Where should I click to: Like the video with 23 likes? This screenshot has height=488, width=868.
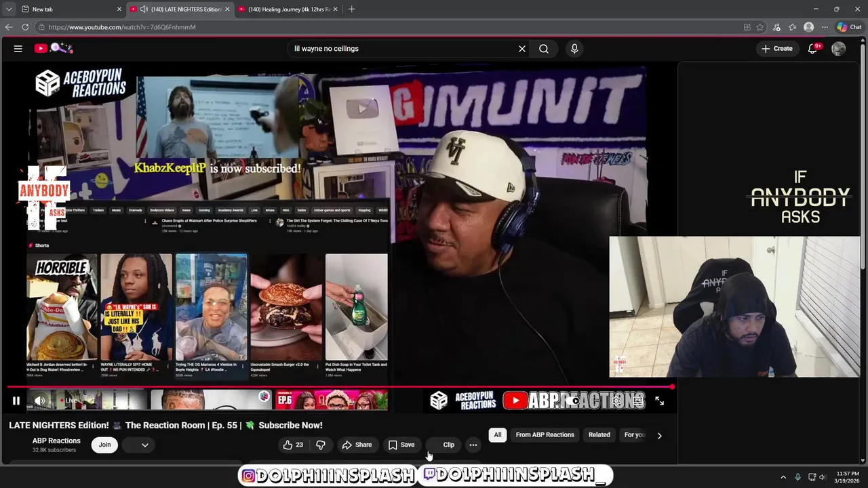point(293,445)
